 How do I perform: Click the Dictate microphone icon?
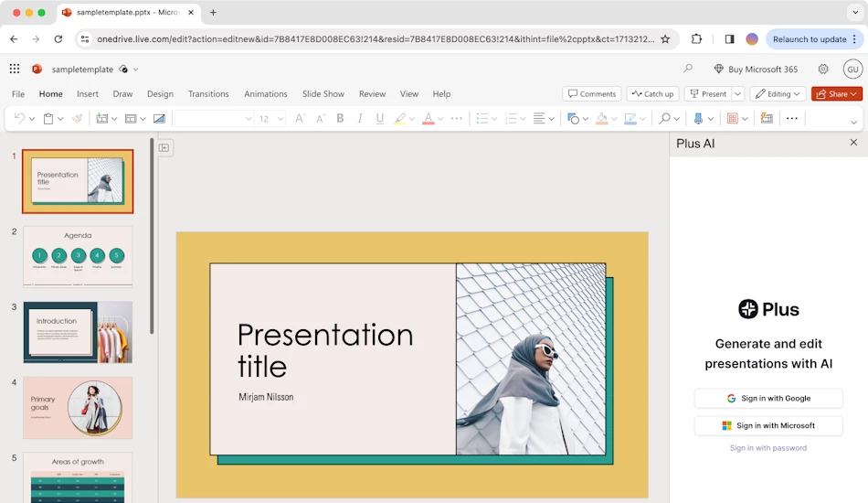698,118
